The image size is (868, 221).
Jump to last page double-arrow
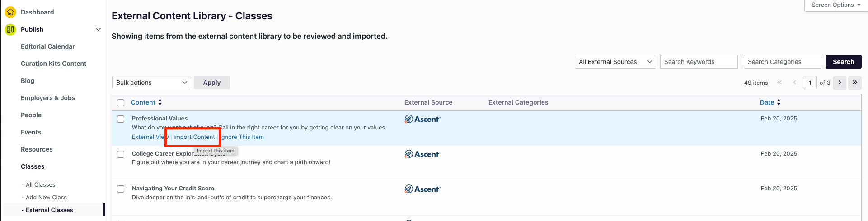(854, 83)
